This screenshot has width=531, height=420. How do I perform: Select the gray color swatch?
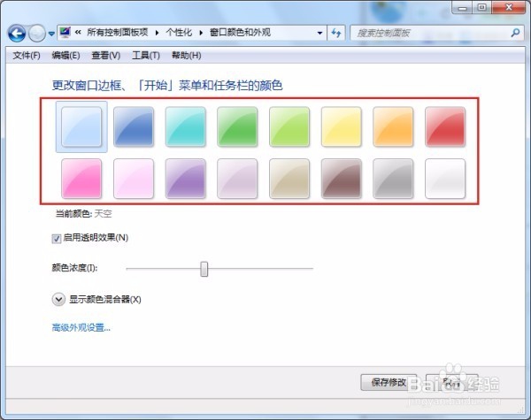(x=393, y=179)
